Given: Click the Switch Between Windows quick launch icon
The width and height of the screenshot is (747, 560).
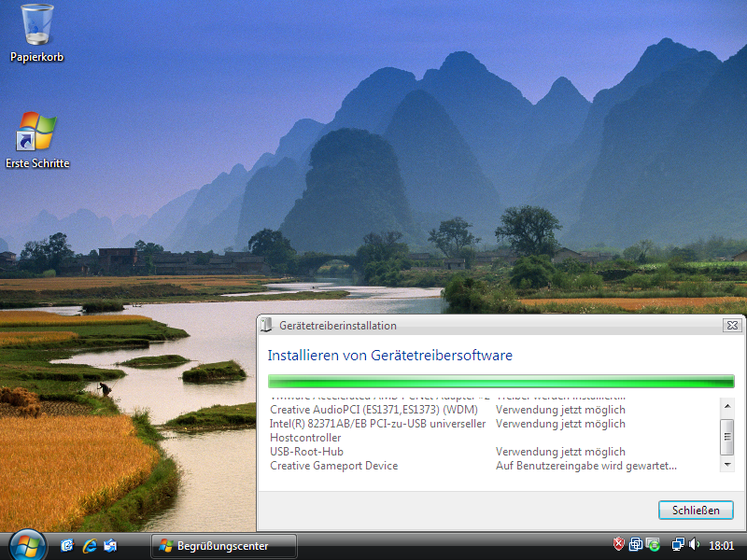Looking at the screenshot, I should tap(111, 545).
